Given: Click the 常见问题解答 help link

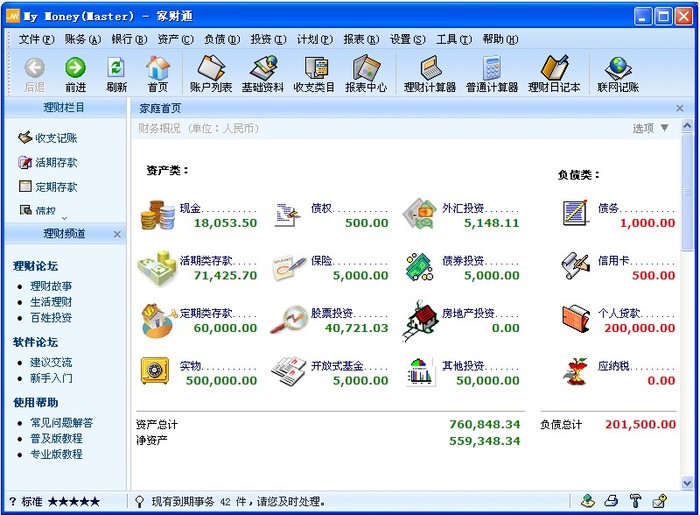Looking at the screenshot, I should pos(61,423).
